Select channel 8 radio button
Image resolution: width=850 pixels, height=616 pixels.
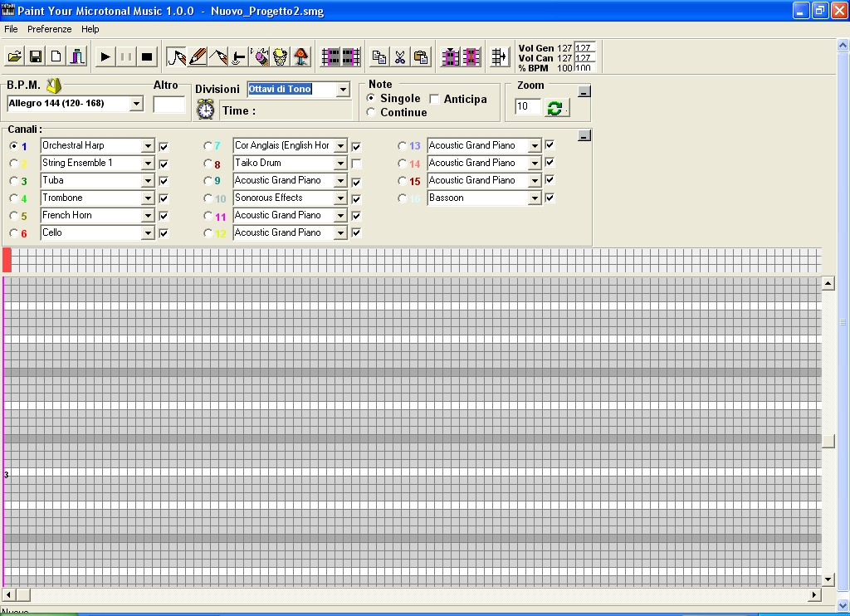click(208, 164)
